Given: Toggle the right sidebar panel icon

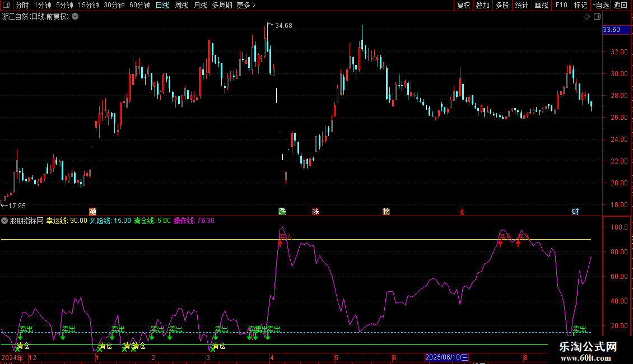Looking at the screenshot, I should click(x=597, y=17).
